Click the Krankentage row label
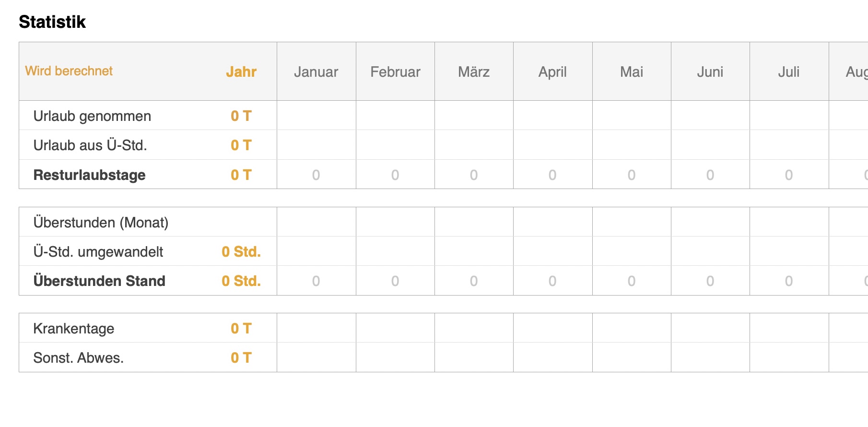Screen dimensions: 868x427 74,329
